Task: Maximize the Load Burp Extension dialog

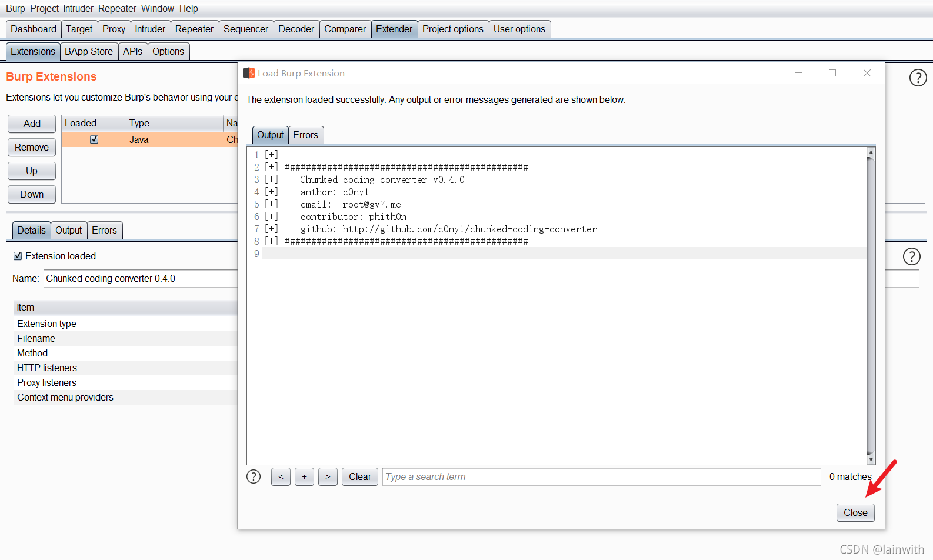Action: click(832, 73)
